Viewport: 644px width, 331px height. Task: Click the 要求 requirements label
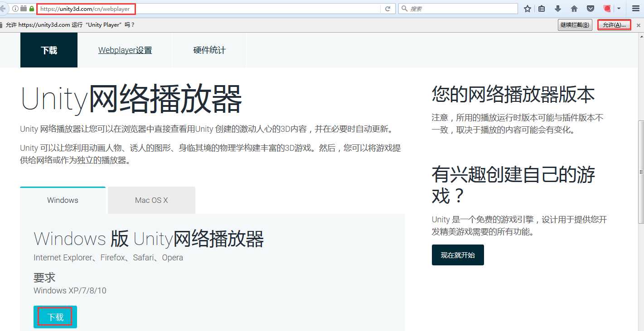44,278
